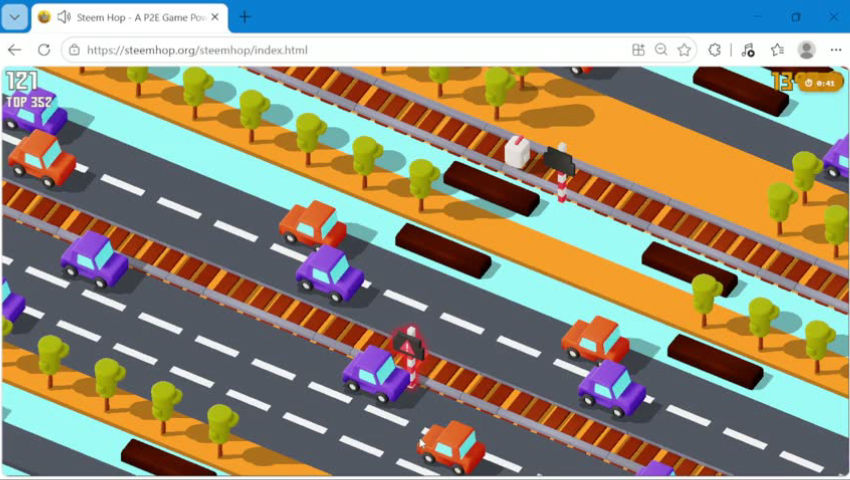The height and width of the screenshot is (480, 850).
Task: Close the Steem Hop tab
Action: [215, 17]
